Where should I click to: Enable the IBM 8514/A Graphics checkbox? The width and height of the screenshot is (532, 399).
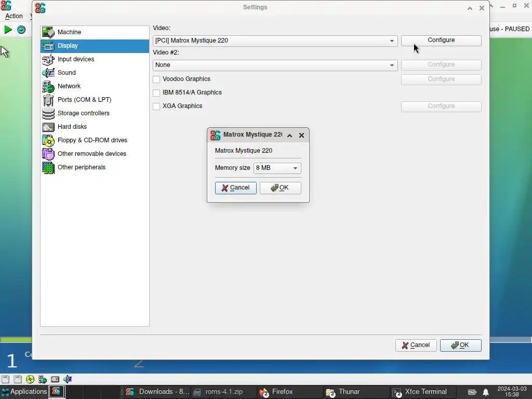(x=156, y=93)
